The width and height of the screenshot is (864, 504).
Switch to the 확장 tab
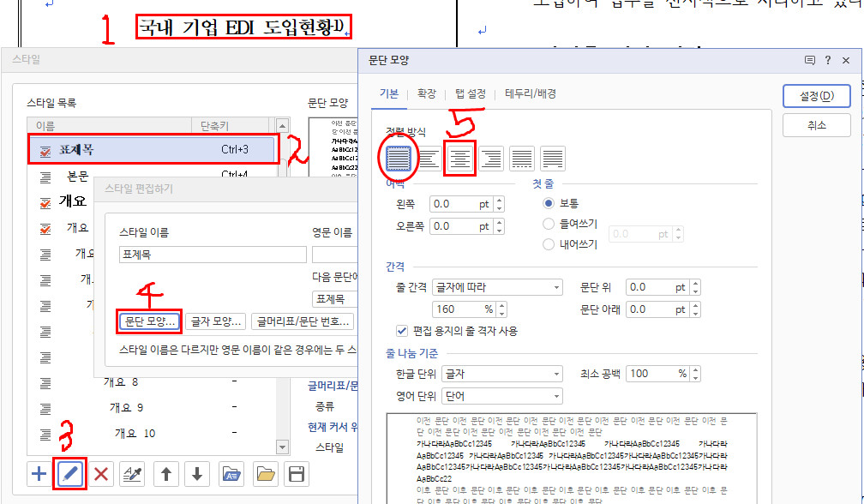(x=427, y=93)
